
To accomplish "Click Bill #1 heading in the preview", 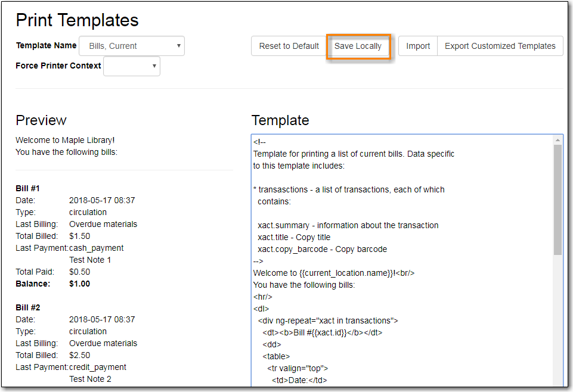I will pos(26,188).
